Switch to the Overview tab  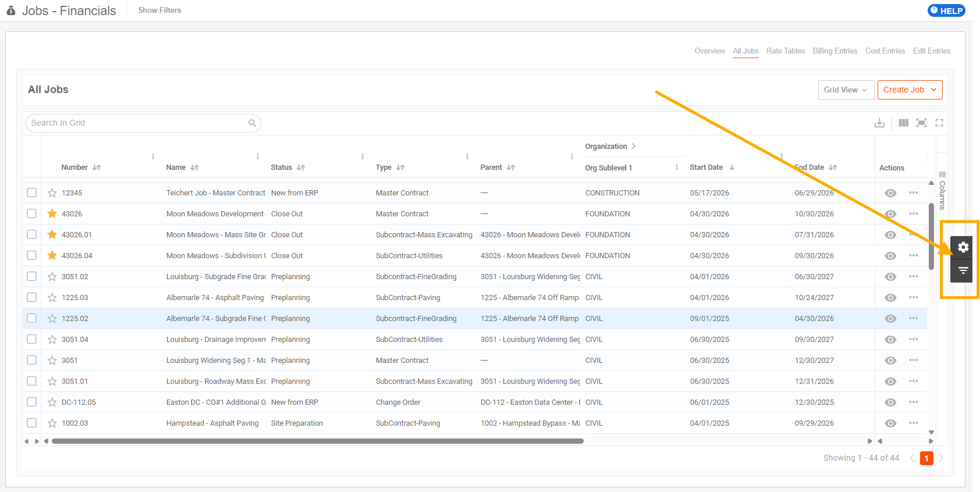coord(709,51)
